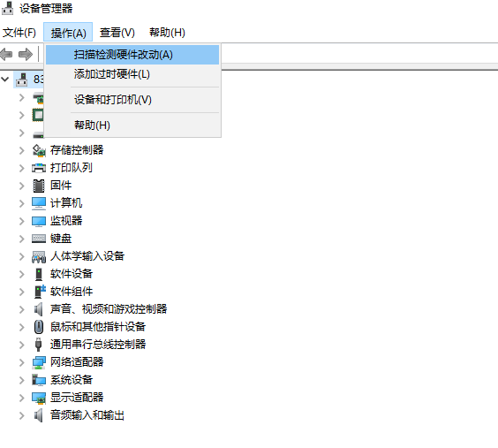498x448 pixels.
Task: Expand 声音、视频和游戏控制器 category
Action: (x=21, y=309)
